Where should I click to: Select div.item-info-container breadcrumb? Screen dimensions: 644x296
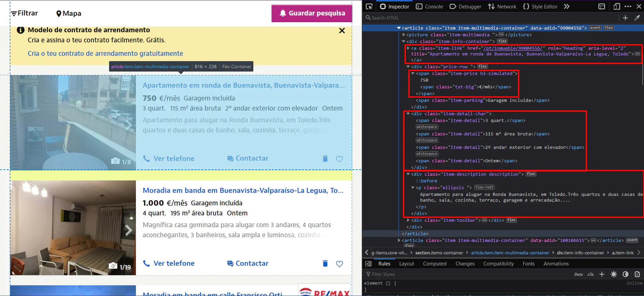pyautogui.click(x=580, y=253)
